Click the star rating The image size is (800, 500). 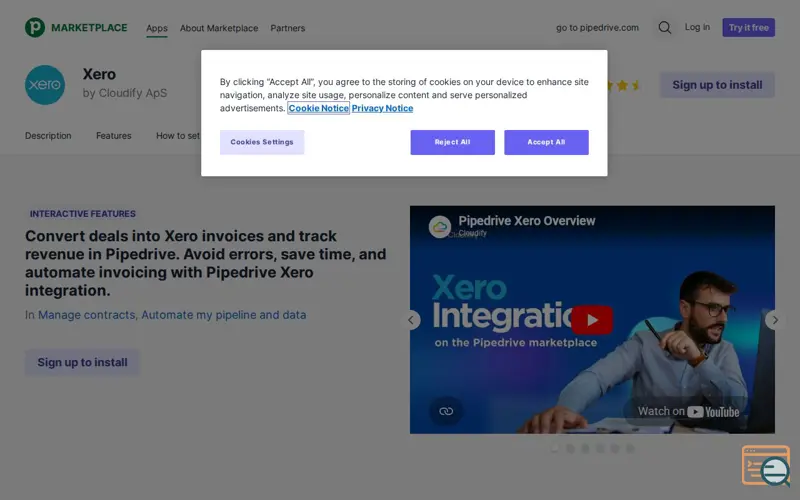[623, 85]
